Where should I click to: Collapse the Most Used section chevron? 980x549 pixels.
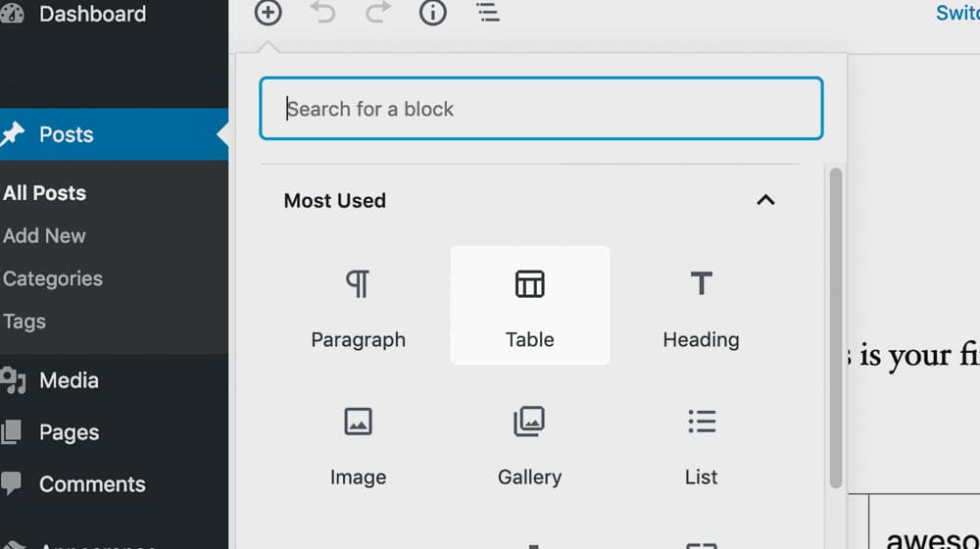click(x=765, y=200)
